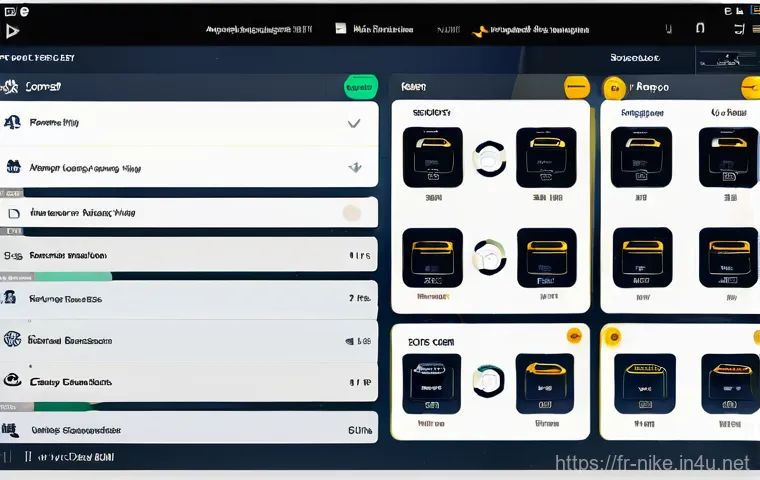Toggle the round switch on the third list row
The image size is (760, 480).
[352, 212]
